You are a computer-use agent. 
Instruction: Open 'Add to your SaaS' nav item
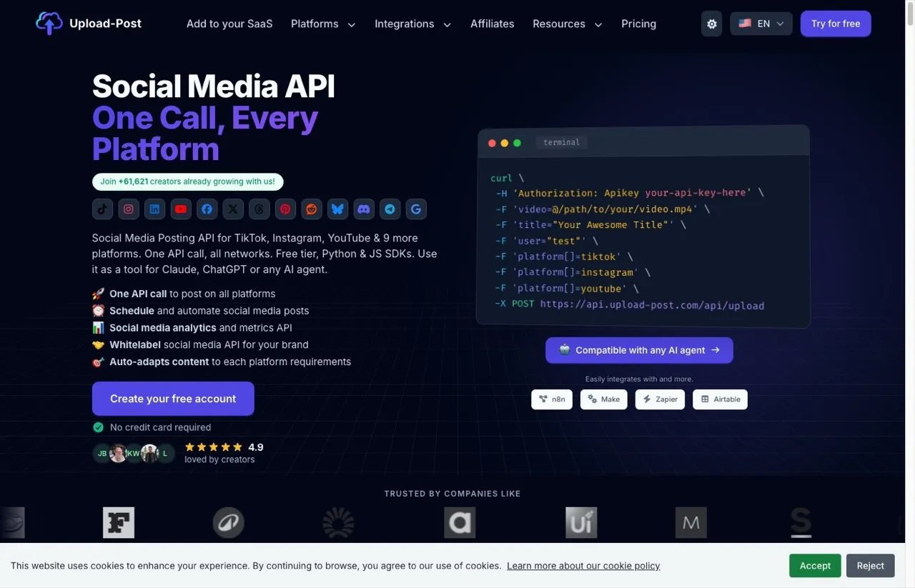coord(229,24)
